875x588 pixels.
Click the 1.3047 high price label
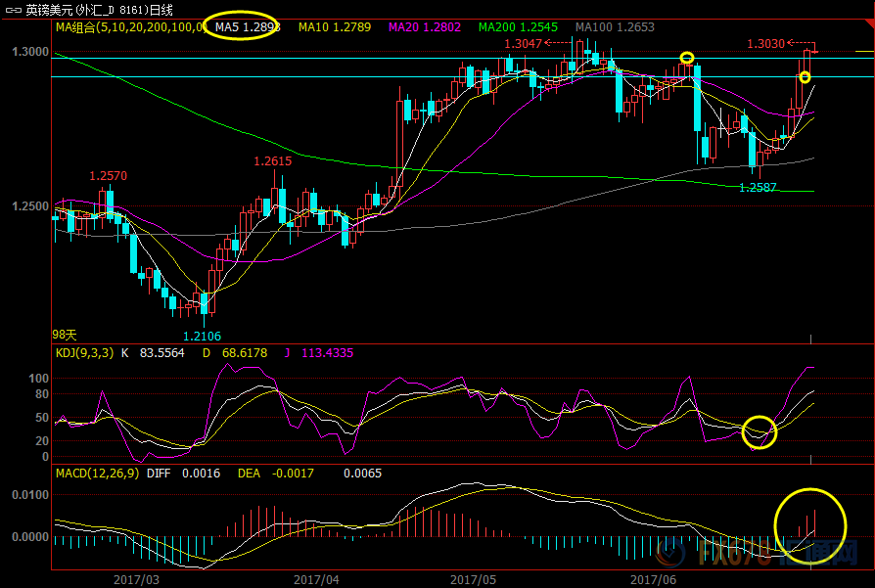tap(523, 43)
